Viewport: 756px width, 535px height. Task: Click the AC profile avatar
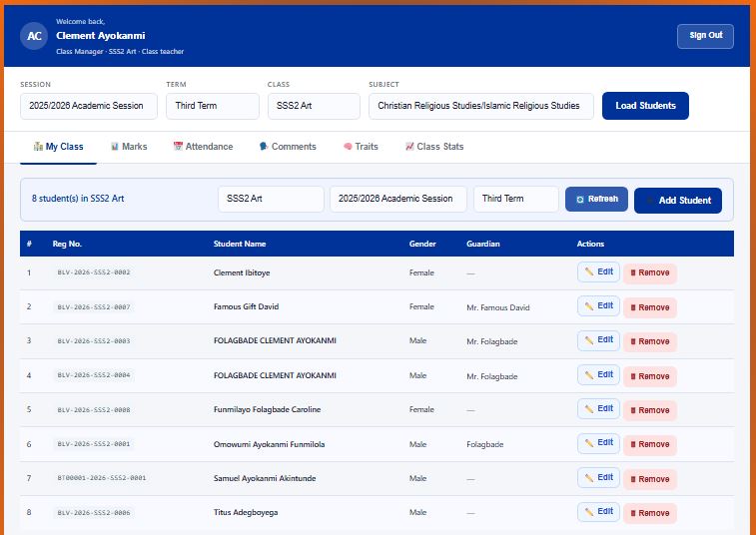(x=34, y=36)
